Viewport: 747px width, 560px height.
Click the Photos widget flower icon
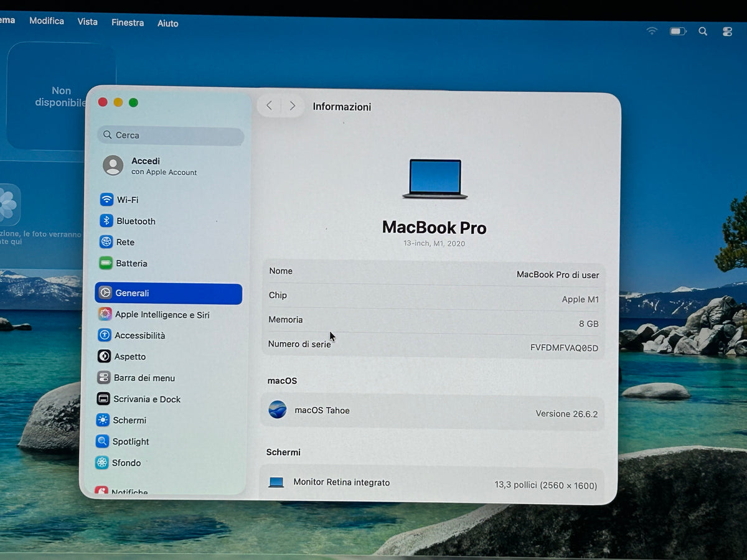point(7,205)
